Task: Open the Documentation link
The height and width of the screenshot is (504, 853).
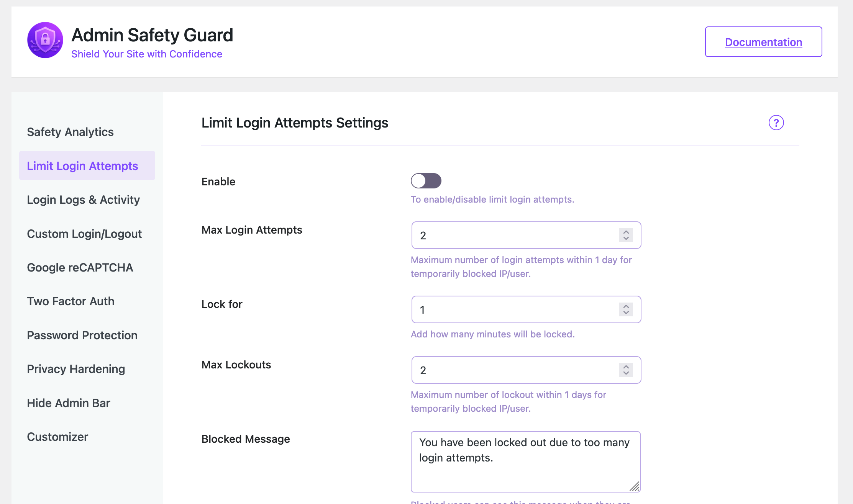Action: (763, 42)
